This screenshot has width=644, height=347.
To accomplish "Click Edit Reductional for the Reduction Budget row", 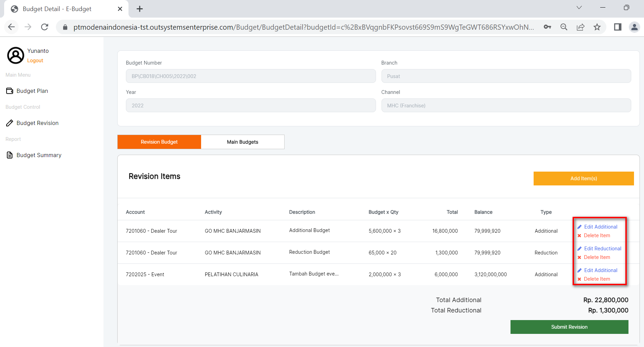I will 602,249.
